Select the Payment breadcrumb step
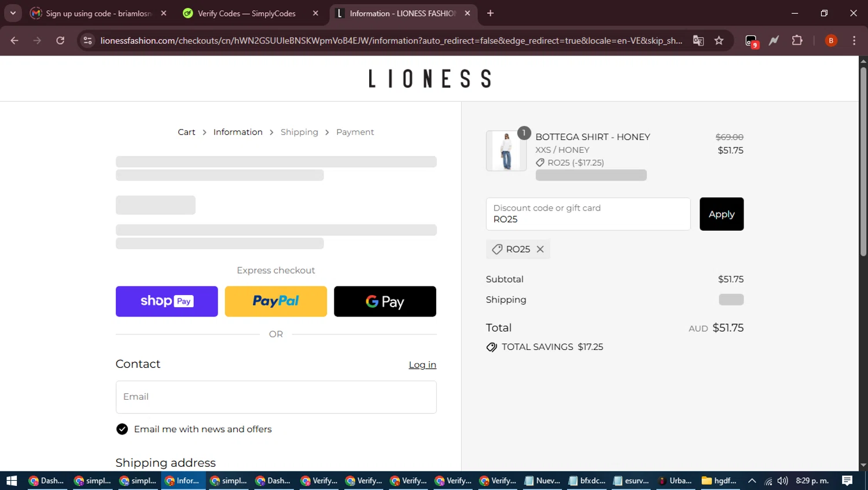 (x=355, y=132)
